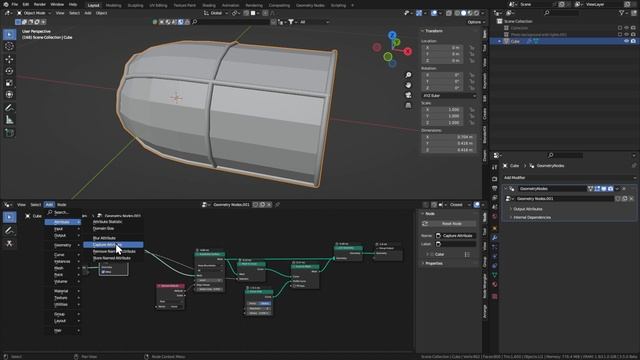Activate the Select Box tool in 3D viewport
The height and width of the screenshot is (360, 640).
9,34
